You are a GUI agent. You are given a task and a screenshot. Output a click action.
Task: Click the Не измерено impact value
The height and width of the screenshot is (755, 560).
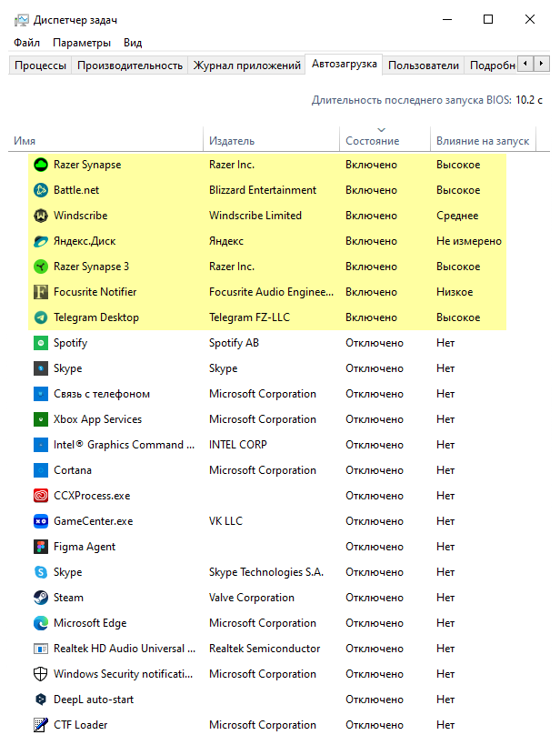pyautogui.click(x=469, y=241)
